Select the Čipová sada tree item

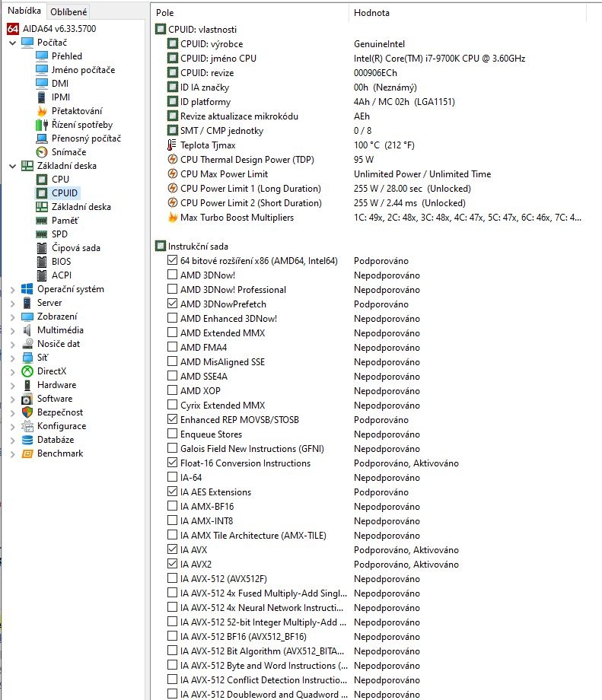(x=75, y=248)
